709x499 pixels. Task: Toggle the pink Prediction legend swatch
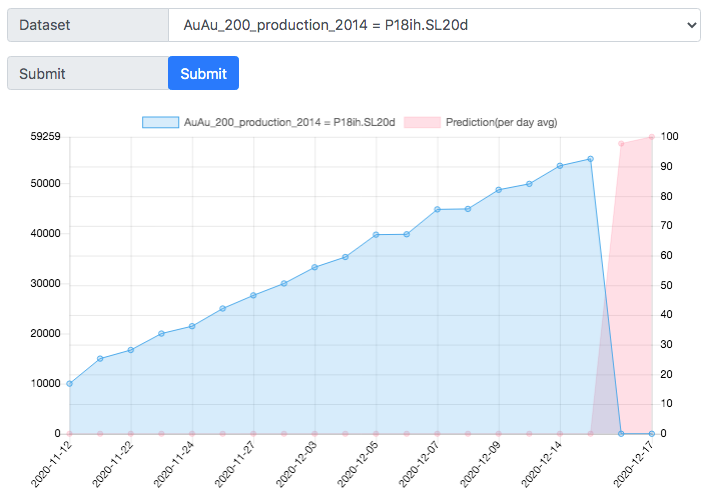coord(422,122)
